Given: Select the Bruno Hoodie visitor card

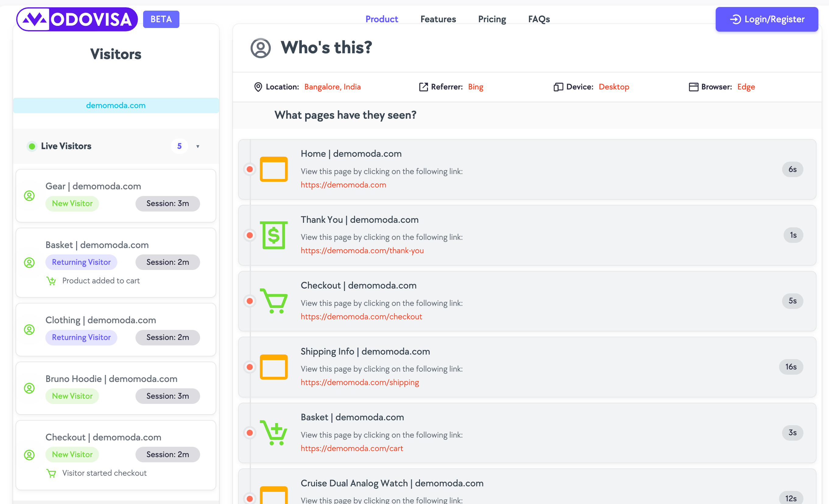Looking at the screenshot, I should 116,388.
